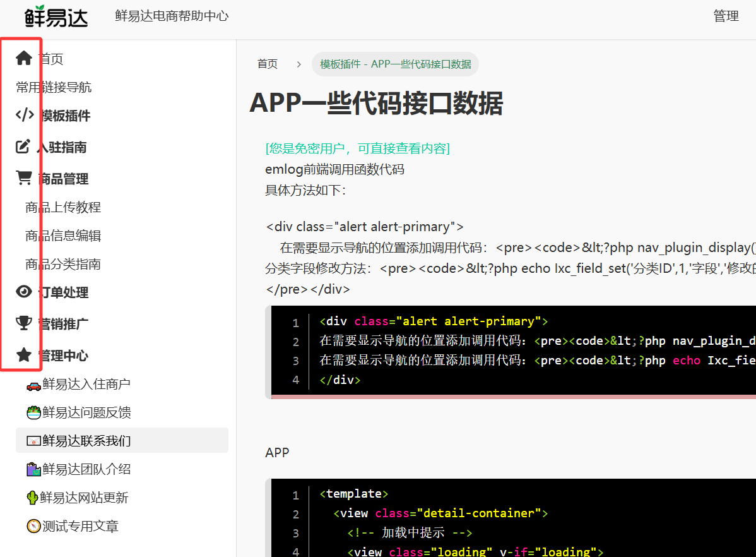Collapse the 管理中心 sidebar section

tap(64, 356)
